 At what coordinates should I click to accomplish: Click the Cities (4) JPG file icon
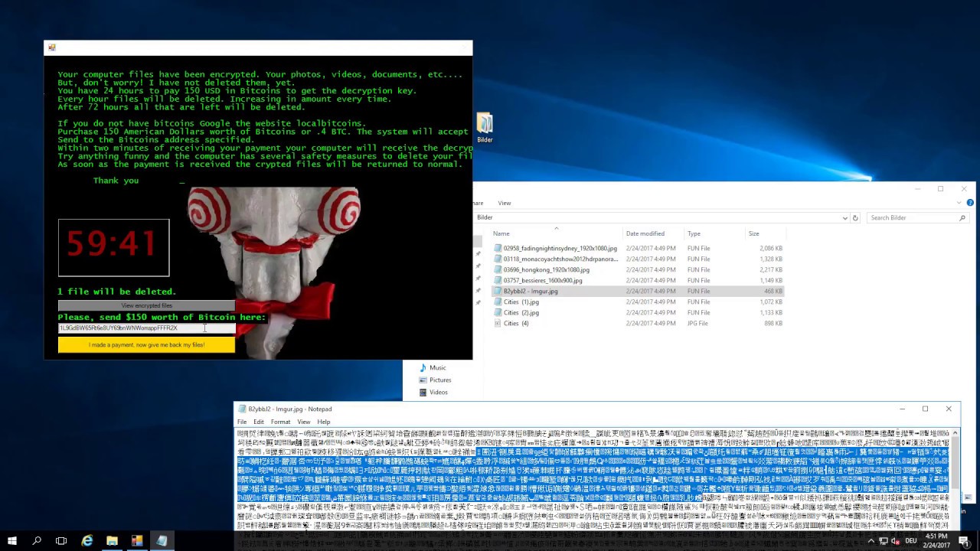coord(498,323)
